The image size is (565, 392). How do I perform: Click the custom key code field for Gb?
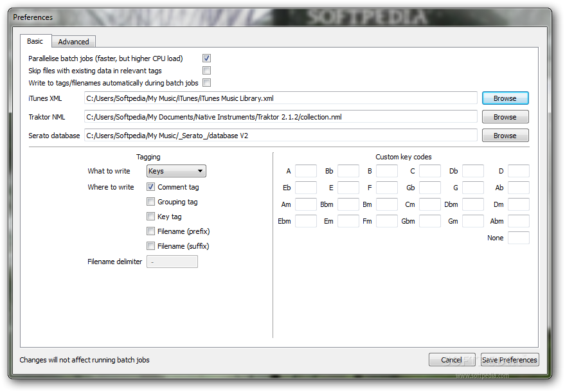point(430,188)
